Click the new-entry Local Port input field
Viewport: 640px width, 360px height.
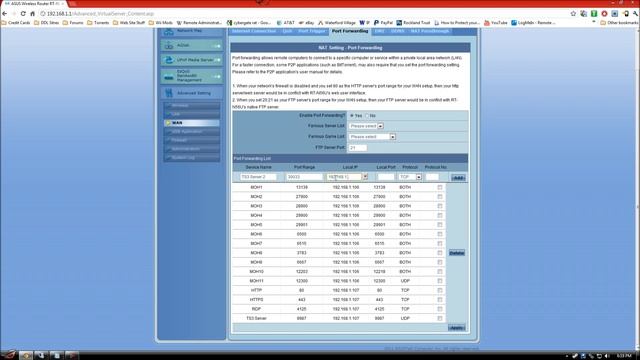coord(386,177)
